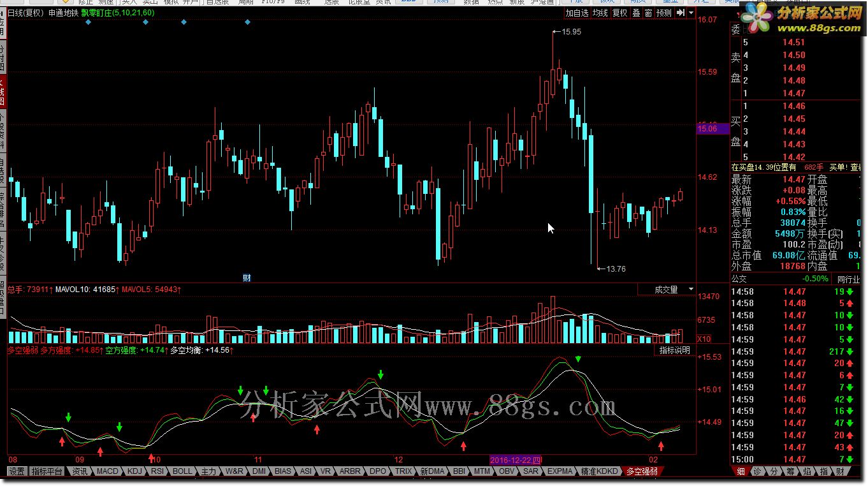Click the 日线(复权) period label
Screen dimensions: 868x486
click(25, 13)
